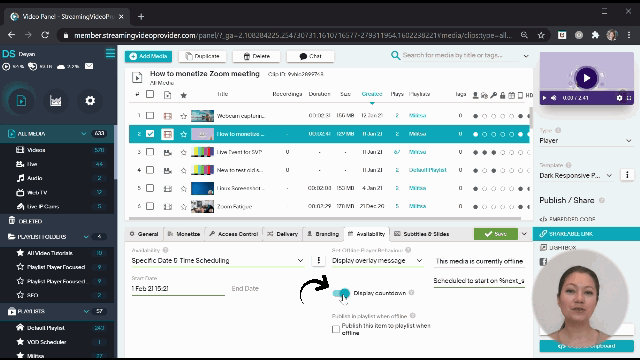Star the Webcam capture row

(x=184, y=116)
